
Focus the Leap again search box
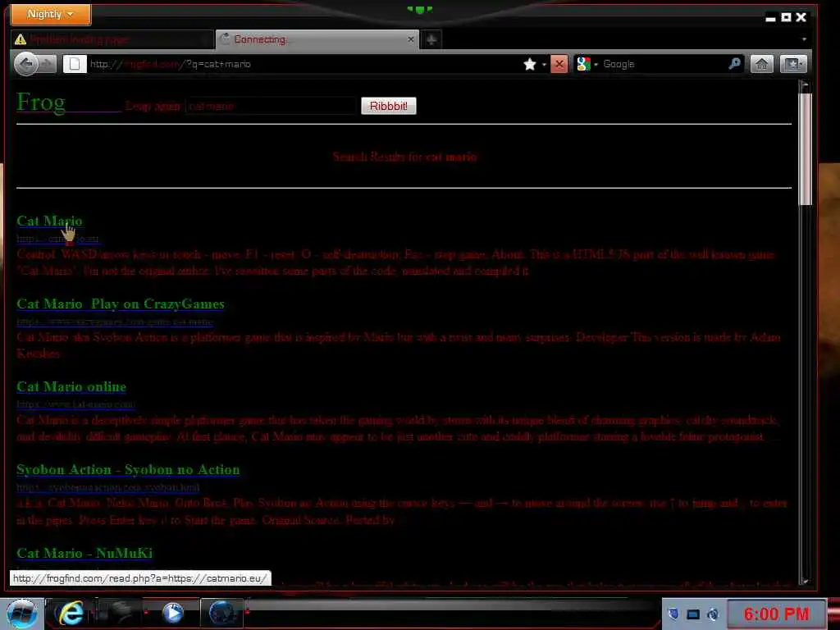click(x=271, y=106)
